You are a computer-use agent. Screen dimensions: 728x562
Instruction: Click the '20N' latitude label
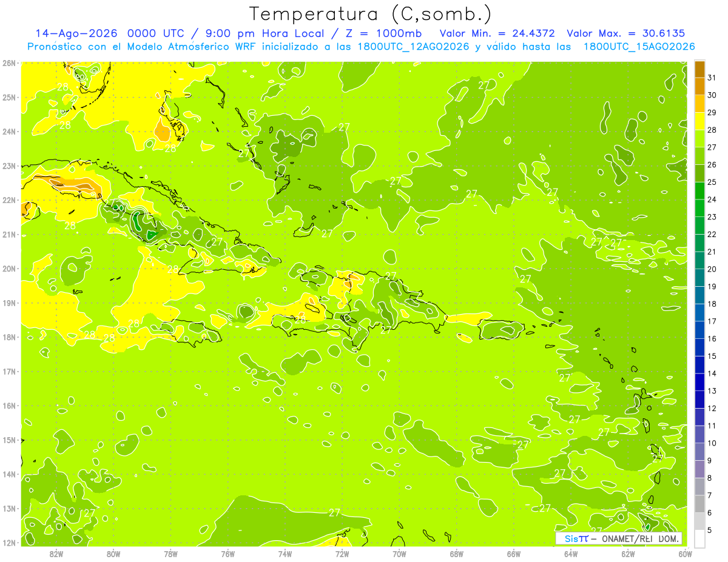pyautogui.click(x=8, y=269)
